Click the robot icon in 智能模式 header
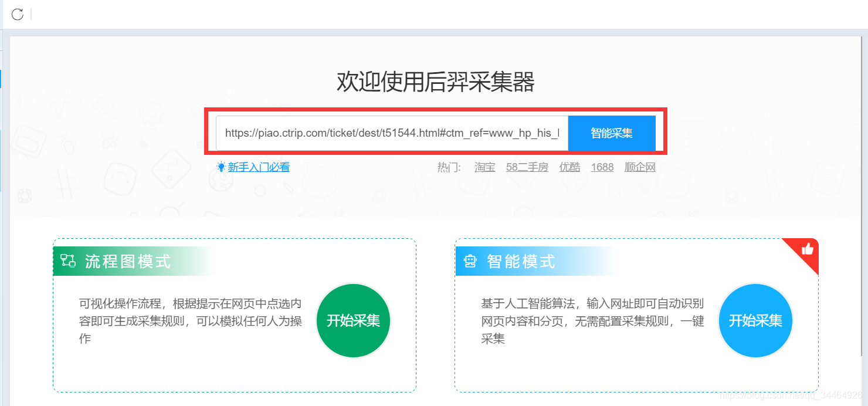This screenshot has width=868, height=406. [470, 261]
